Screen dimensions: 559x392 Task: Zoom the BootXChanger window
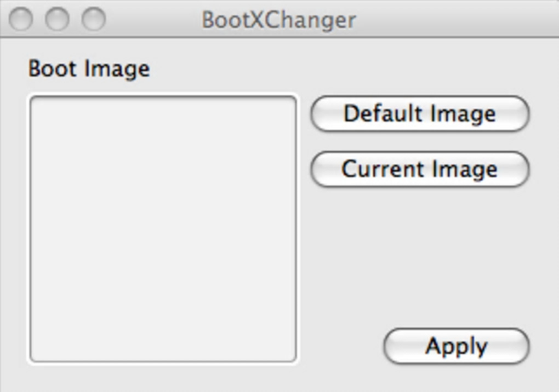coord(93,20)
